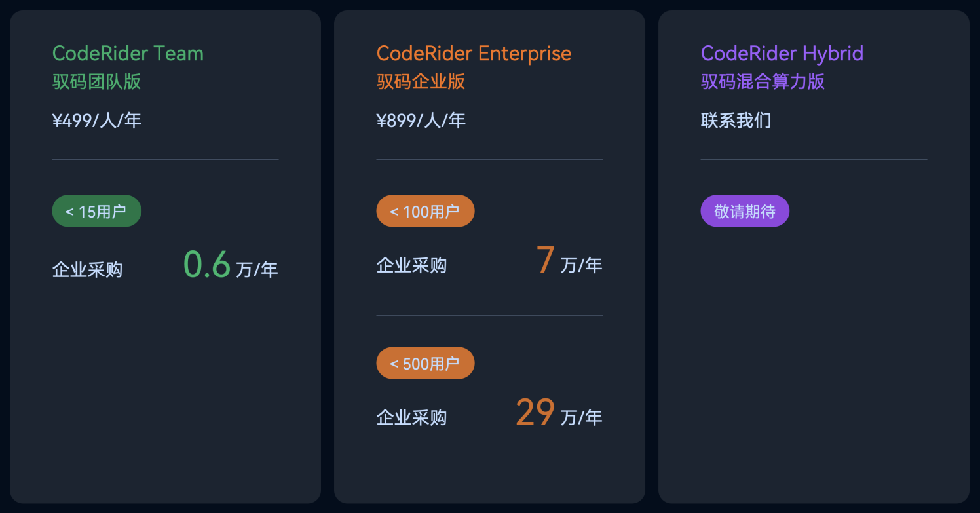Screen dimensions: 980x513
Task: Select the 驭码企业版 subtitle
Action: (x=421, y=81)
